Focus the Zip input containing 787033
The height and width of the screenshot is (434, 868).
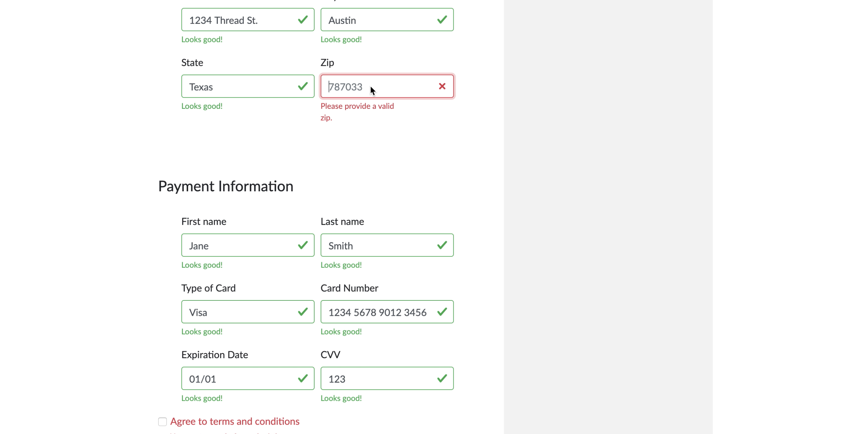pyautogui.click(x=377, y=86)
